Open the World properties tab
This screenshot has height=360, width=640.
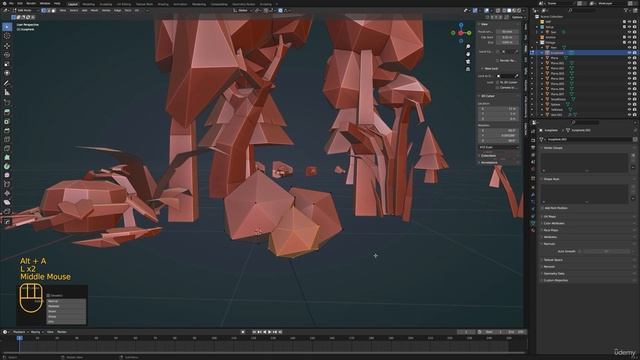click(533, 169)
